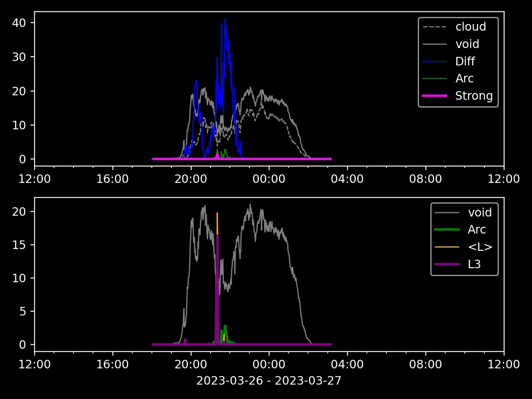The width and height of the screenshot is (532, 399).
Task: Click the 'Strong' legend label in top plot
Action: pyautogui.click(x=474, y=96)
